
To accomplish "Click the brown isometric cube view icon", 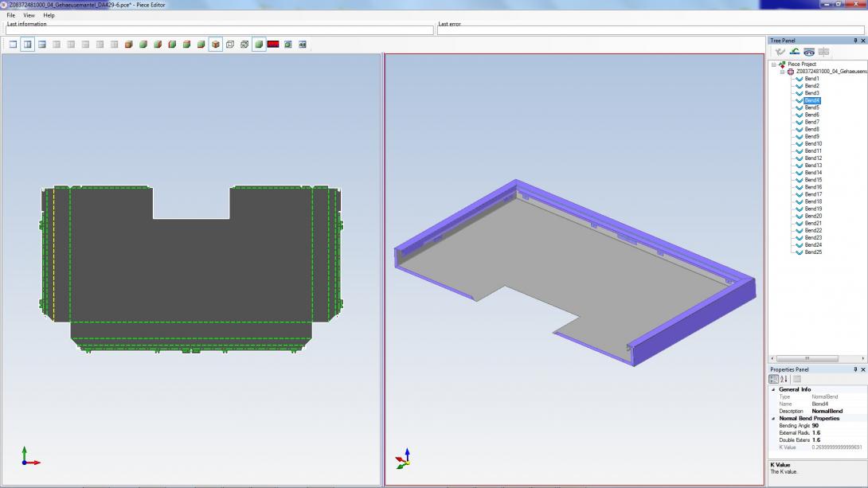I will [x=216, y=45].
